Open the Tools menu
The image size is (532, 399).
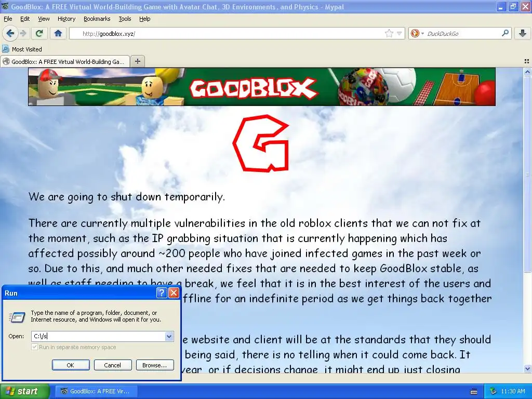(125, 19)
